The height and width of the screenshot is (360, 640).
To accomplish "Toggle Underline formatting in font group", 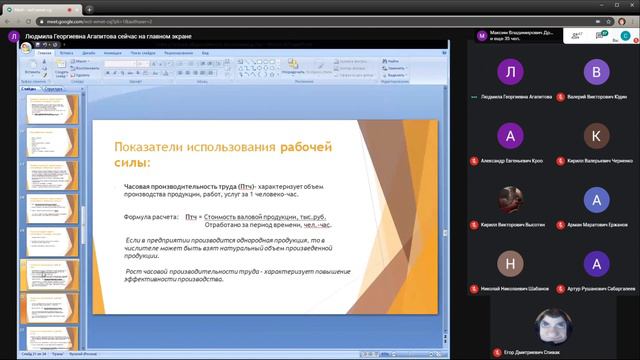I will pyautogui.click(x=122, y=73).
